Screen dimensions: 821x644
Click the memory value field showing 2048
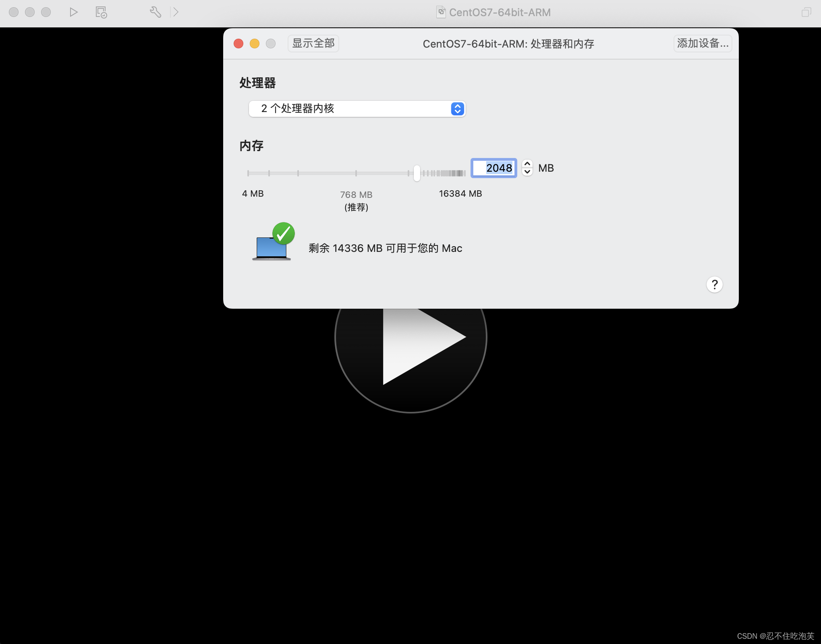click(x=494, y=168)
